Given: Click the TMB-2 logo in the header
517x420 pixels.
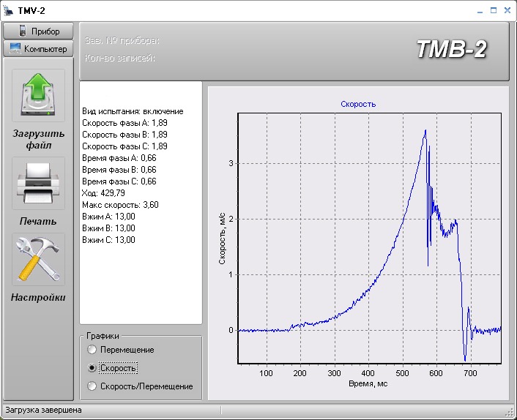Looking at the screenshot, I should point(451,50).
